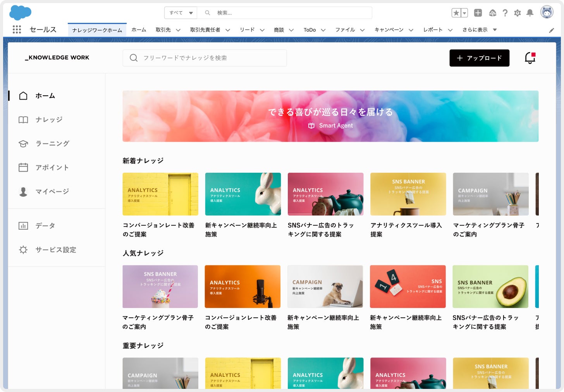Expand the ファイル tab dropdown chevron
This screenshot has height=392, width=564.
(x=362, y=30)
